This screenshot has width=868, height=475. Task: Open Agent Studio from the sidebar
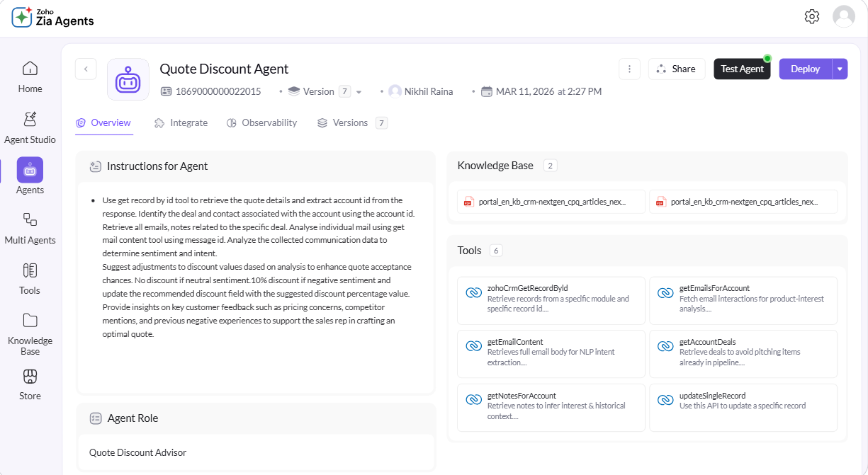click(30, 127)
